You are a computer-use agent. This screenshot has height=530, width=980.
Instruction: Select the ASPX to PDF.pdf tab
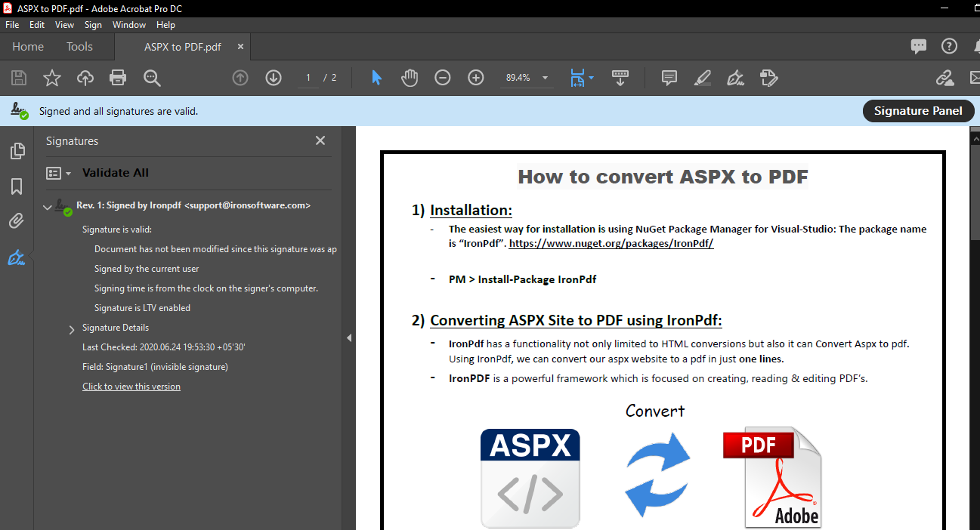coord(183,47)
